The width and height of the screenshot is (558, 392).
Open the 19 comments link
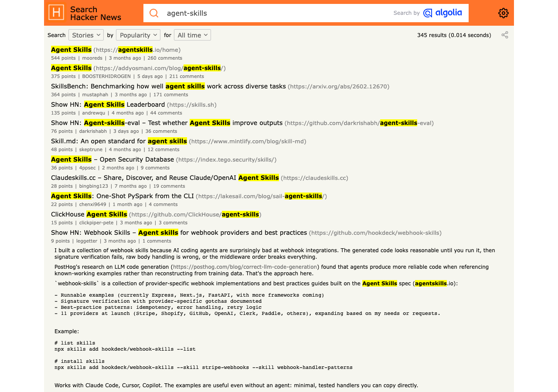click(169, 186)
